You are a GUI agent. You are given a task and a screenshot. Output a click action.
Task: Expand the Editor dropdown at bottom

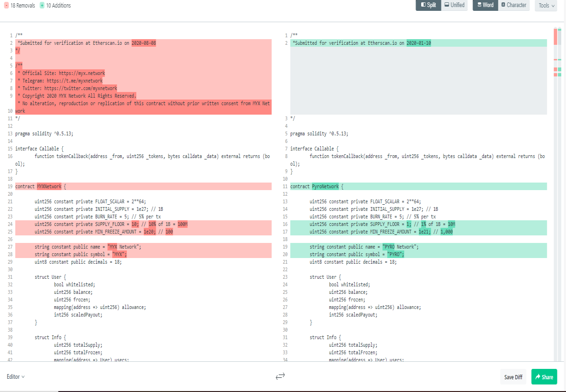tap(16, 376)
